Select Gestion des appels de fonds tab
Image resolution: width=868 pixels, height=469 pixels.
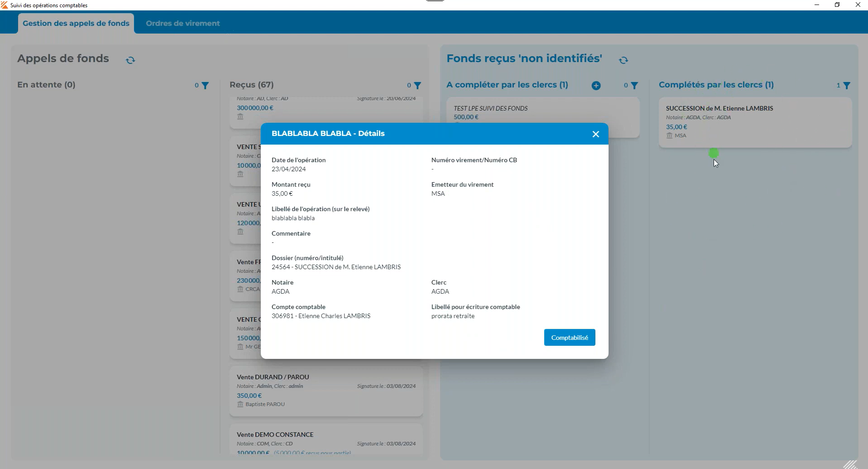(x=76, y=24)
